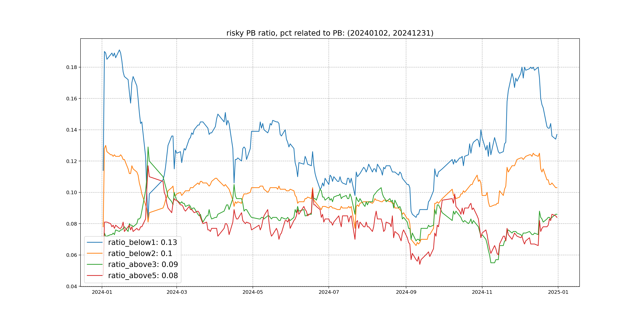Click the ratio_below2 legend label
The height and width of the screenshot is (322, 644).
pos(140,253)
